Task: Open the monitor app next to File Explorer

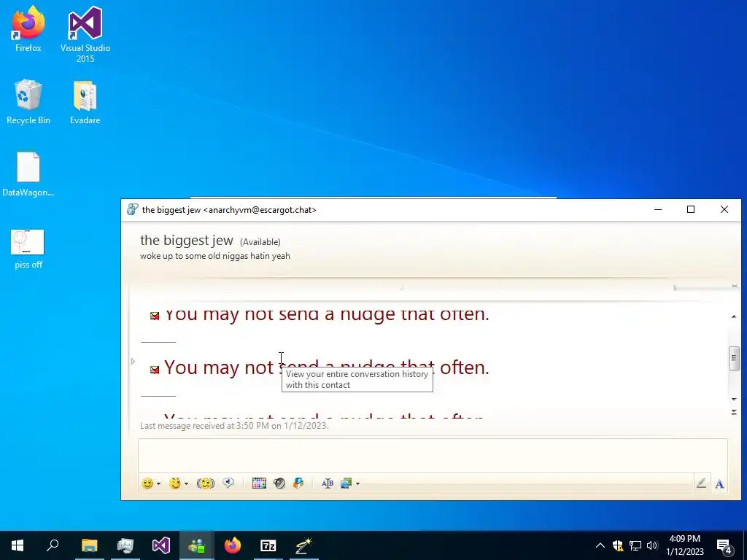Action: tap(125, 545)
